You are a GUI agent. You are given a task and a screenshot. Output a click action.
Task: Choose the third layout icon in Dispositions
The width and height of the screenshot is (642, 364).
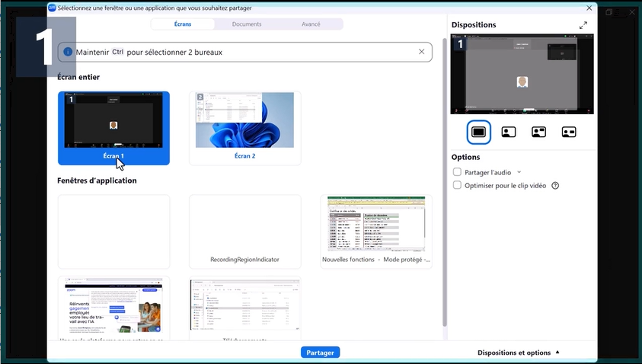tap(539, 132)
